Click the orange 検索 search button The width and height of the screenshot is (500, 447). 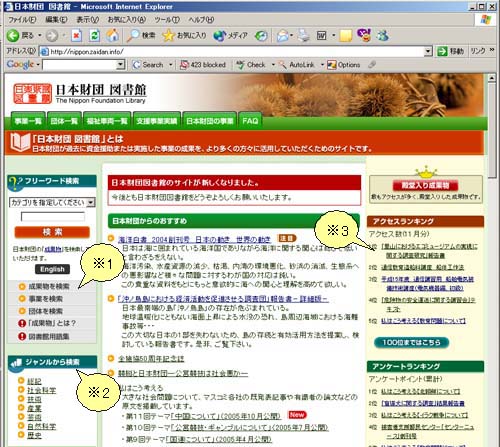pos(52,232)
